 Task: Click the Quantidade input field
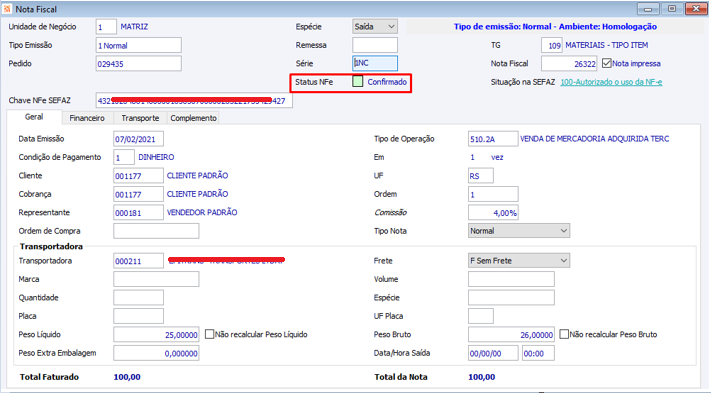[138, 297]
